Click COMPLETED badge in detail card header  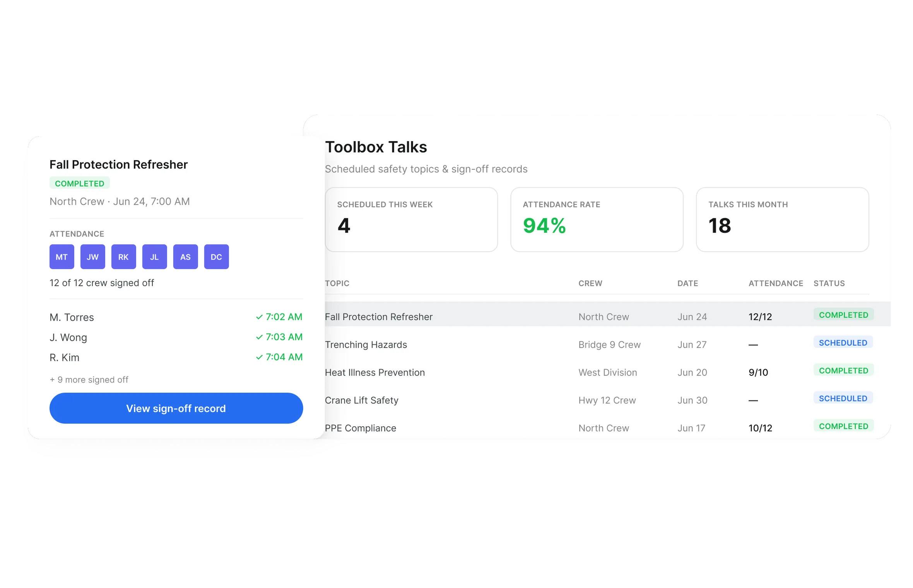pyautogui.click(x=80, y=183)
